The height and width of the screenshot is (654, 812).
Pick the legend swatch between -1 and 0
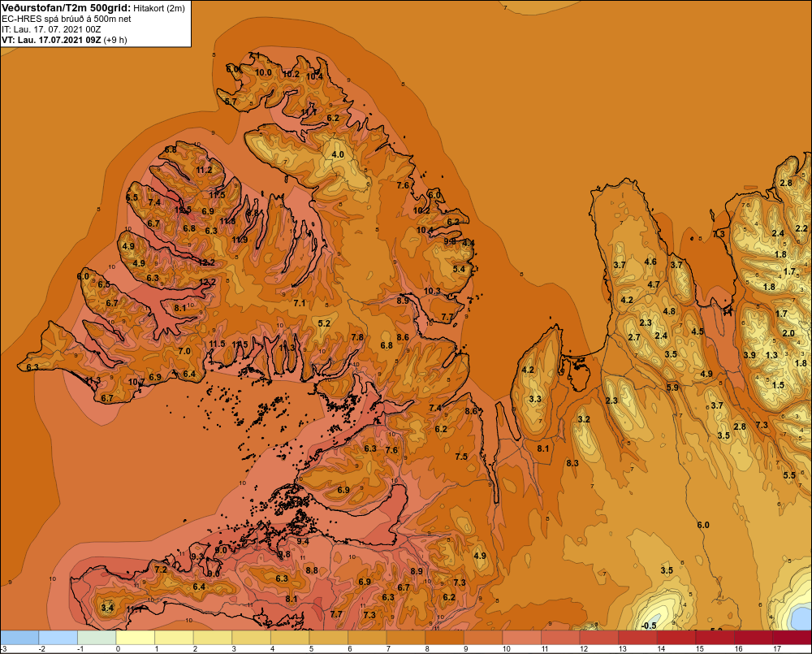(x=97, y=638)
